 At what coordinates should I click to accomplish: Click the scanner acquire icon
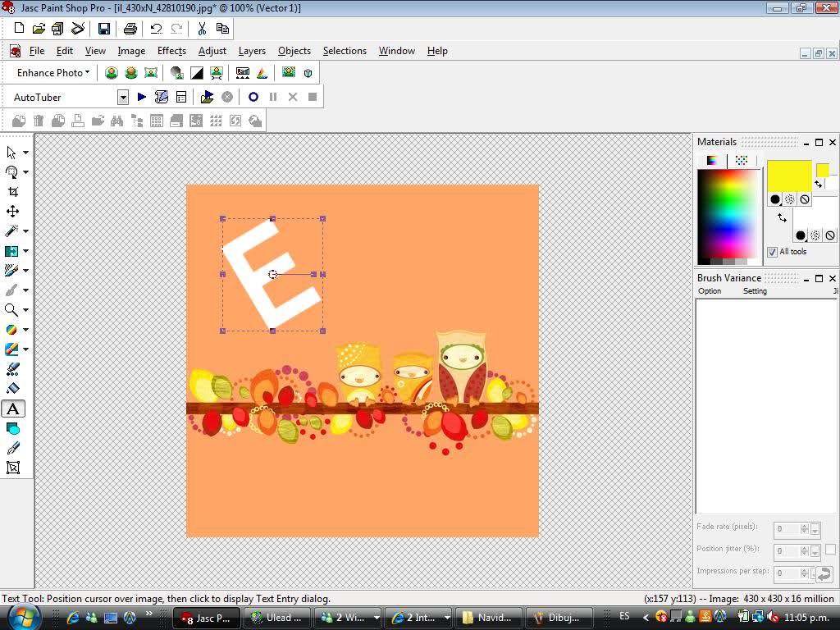(78, 29)
